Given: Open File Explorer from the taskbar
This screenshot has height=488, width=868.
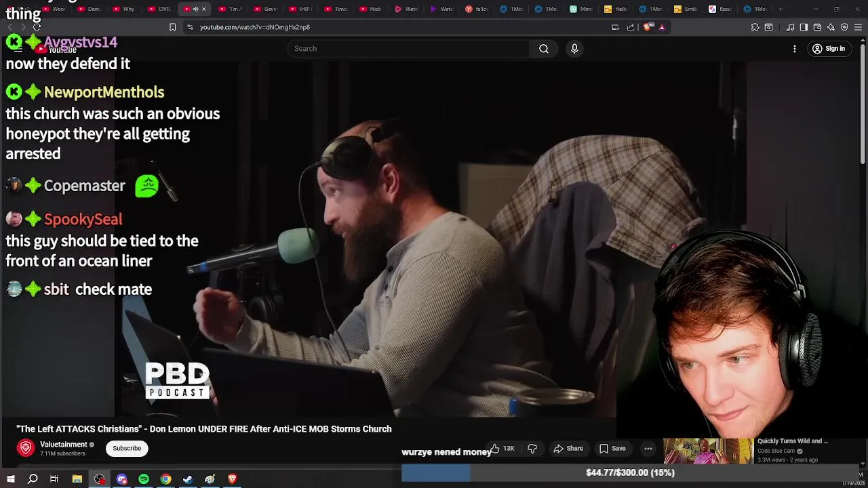Looking at the screenshot, I should (x=77, y=479).
